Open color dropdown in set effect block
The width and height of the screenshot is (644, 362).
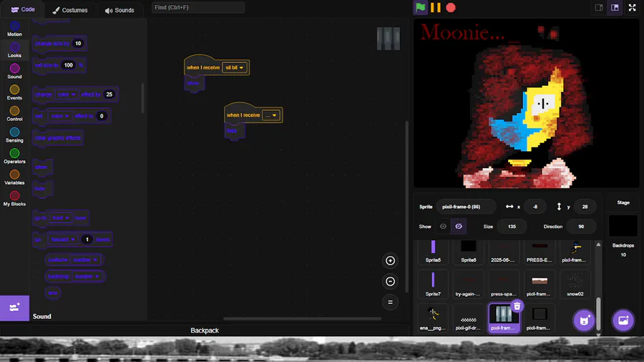pos(60,116)
